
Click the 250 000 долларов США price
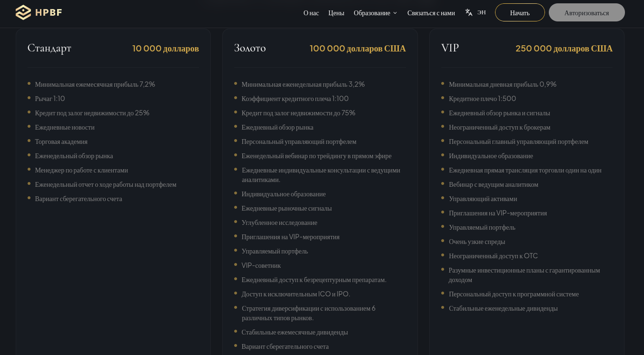coord(564,49)
